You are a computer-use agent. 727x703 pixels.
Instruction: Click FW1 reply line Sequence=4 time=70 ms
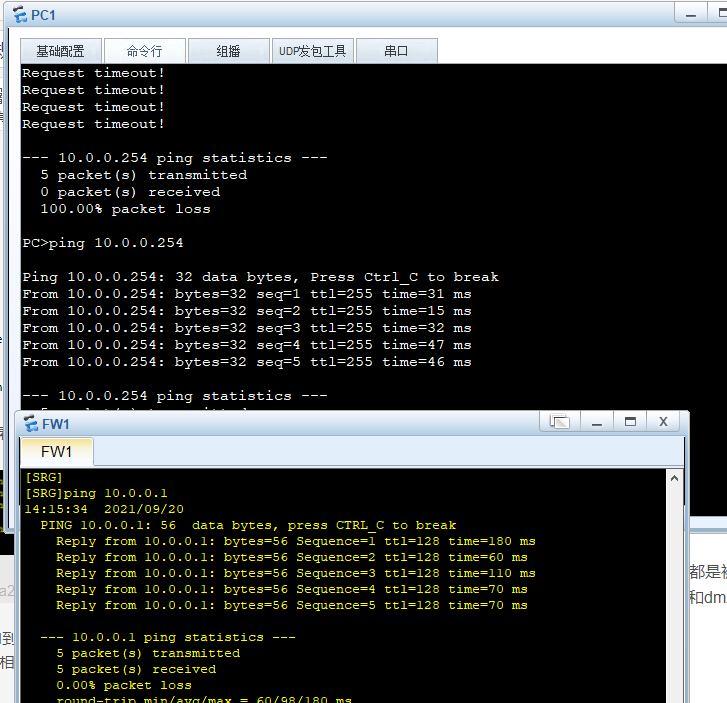point(292,589)
